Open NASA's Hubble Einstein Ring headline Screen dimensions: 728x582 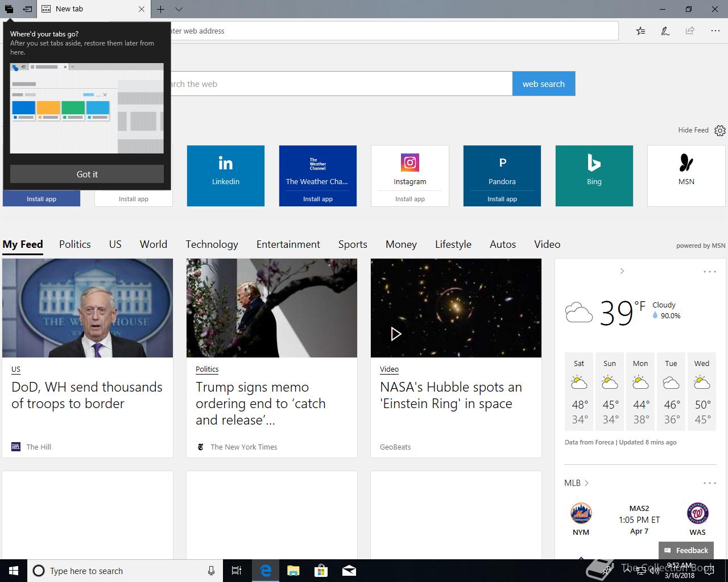(451, 395)
